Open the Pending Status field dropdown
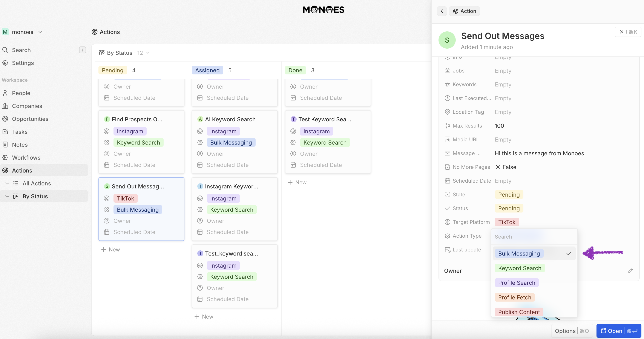The height and width of the screenshot is (339, 644). pos(509,208)
